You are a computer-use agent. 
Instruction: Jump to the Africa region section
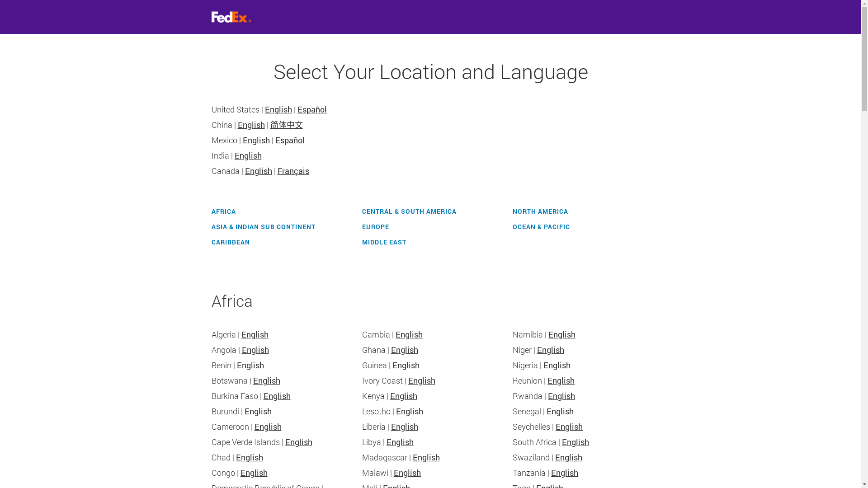point(223,211)
